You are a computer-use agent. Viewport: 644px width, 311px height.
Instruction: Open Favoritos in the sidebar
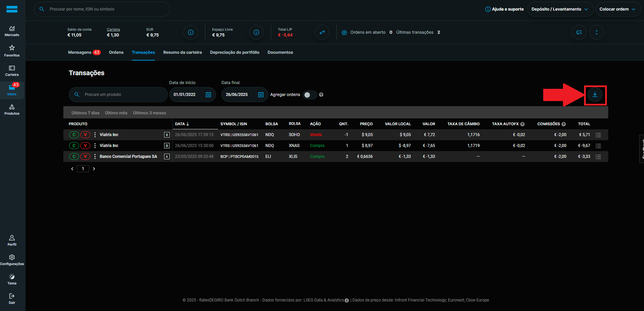tap(12, 51)
